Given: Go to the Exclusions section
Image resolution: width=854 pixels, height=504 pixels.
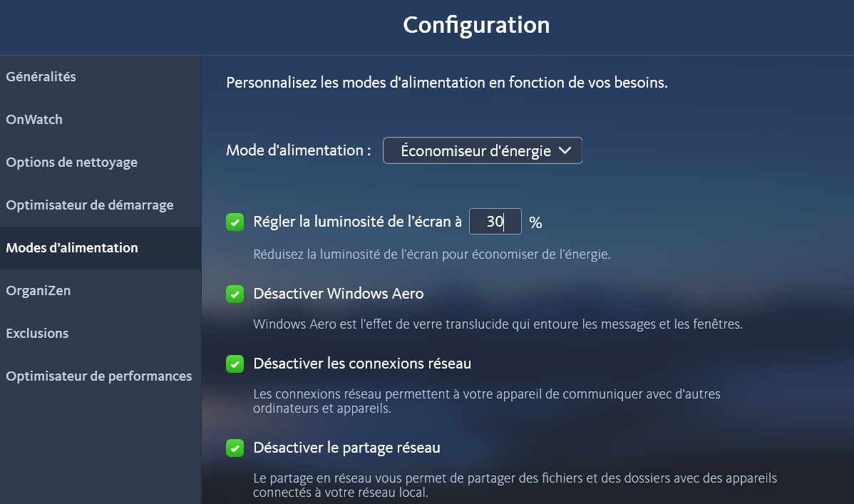Looking at the screenshot, I should coord(37,333).
